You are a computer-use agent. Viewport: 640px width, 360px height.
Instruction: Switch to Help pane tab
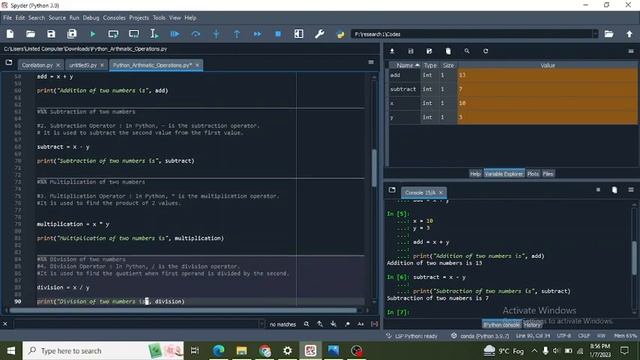point(475,174)
